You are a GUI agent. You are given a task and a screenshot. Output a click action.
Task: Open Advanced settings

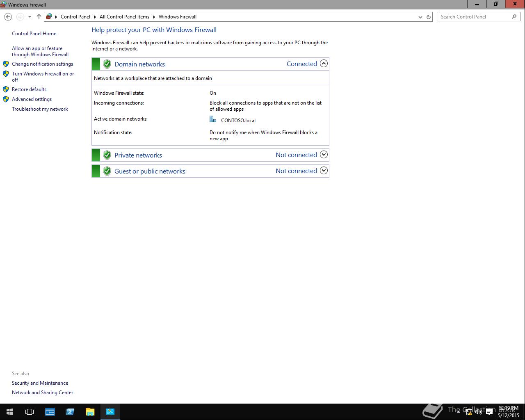(32, 99)
